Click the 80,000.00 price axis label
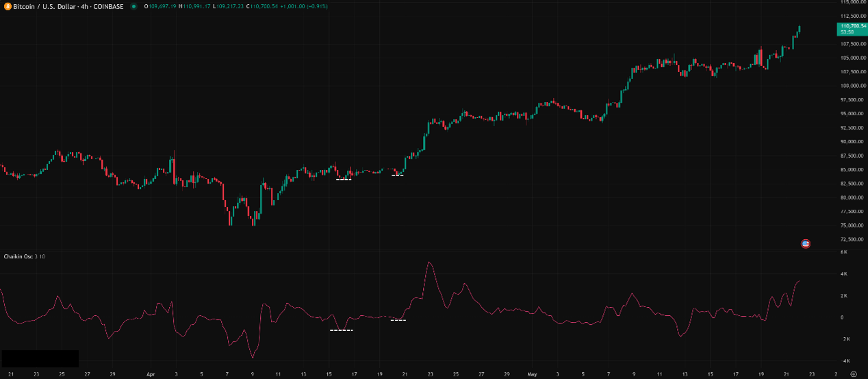 [852, 197]
